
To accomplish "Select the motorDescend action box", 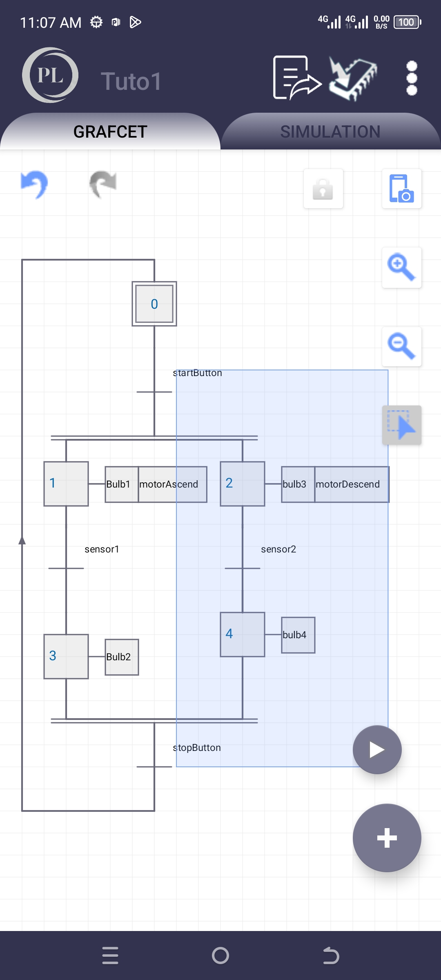I will pyautogui.click(x=352, y=484).
